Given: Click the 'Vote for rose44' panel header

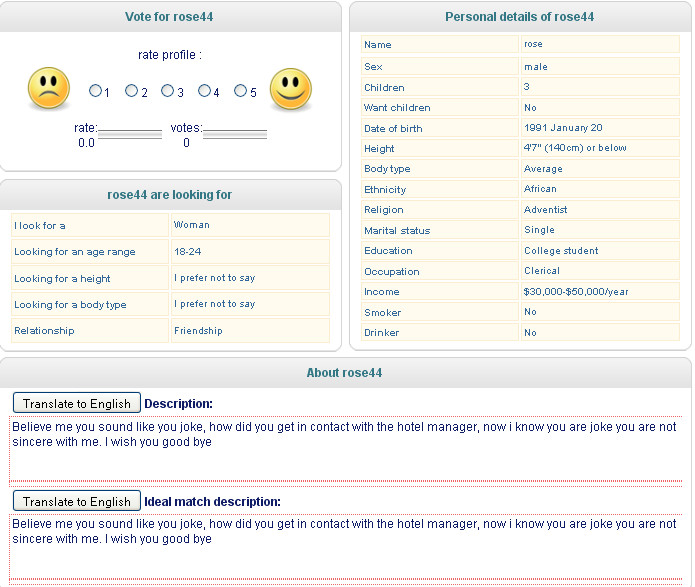Looking at the screenshot, I should pyautogui.click(x=169, y=17).
